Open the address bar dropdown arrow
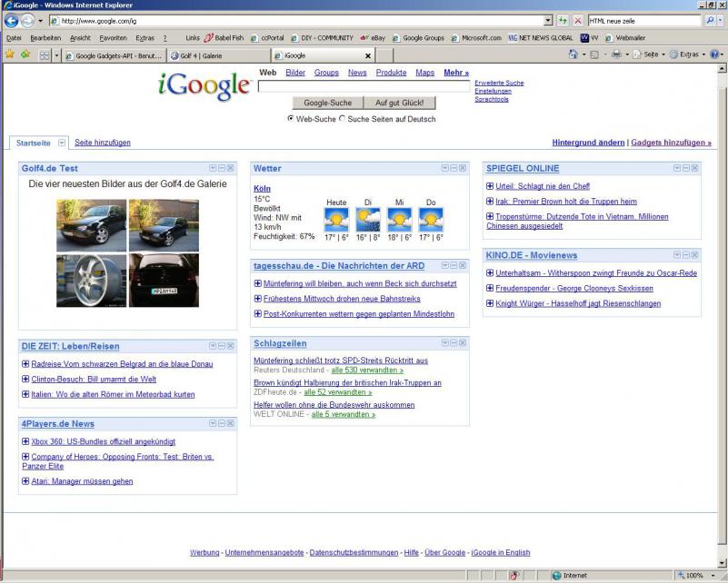This screenshot has height=583, width=728. click(x=548, y=20)
